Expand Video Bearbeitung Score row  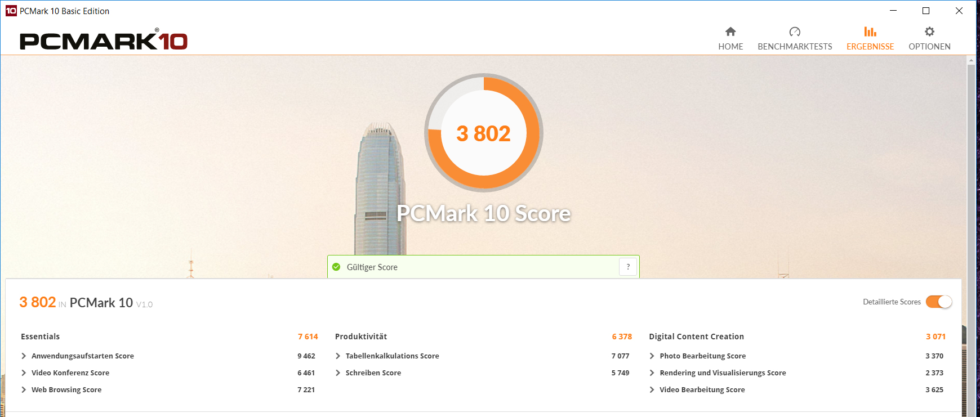click(x=652, y=389)
